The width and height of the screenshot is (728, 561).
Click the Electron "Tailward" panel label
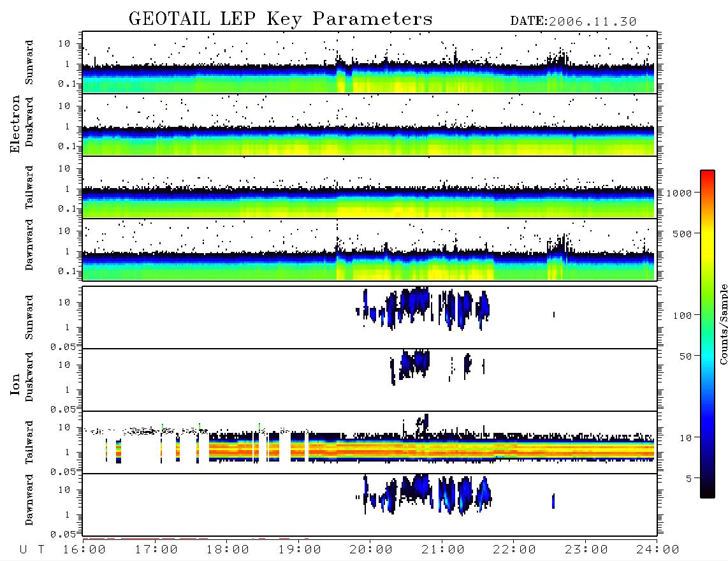pos(29,187)
